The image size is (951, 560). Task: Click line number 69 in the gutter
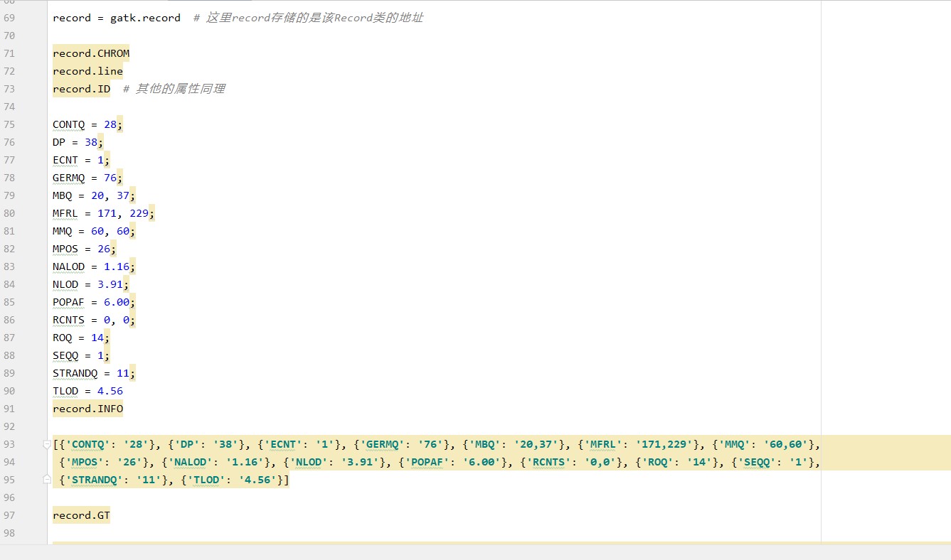pos(9,18)
